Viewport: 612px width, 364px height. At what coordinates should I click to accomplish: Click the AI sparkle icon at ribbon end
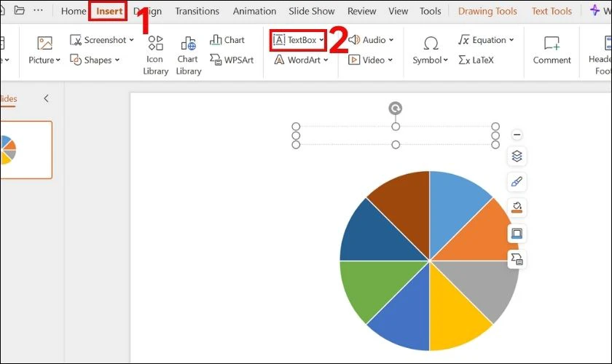point(595,10)
